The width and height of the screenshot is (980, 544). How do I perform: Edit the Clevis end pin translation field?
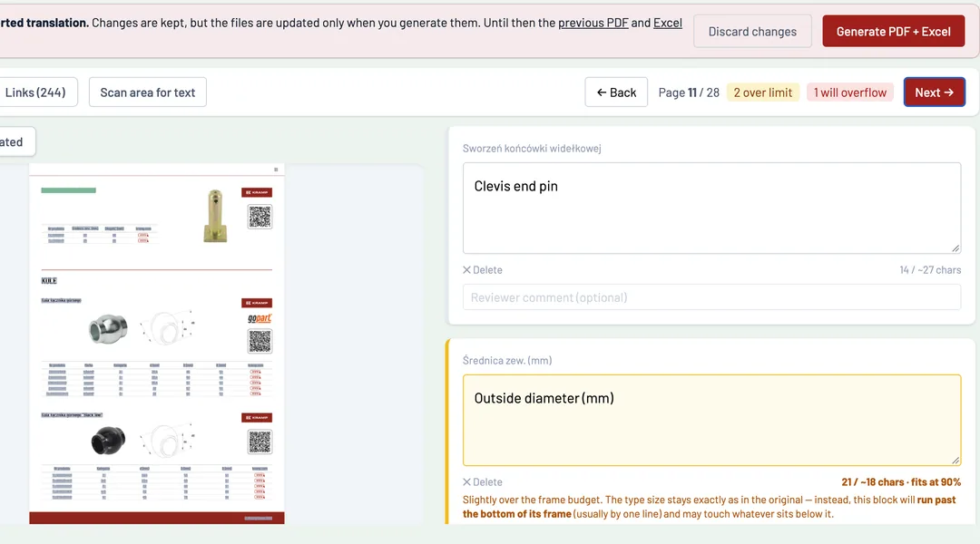click(712, 208)
